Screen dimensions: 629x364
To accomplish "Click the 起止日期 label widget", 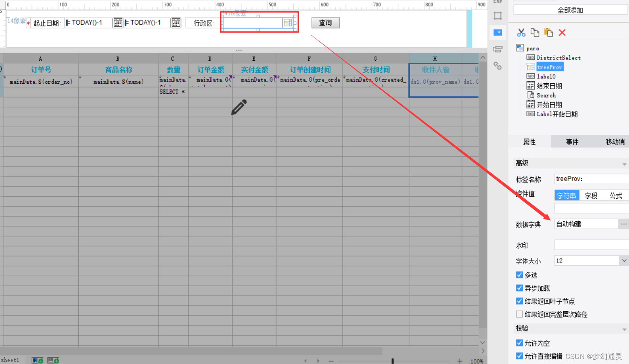I will (x=47, y=23).
